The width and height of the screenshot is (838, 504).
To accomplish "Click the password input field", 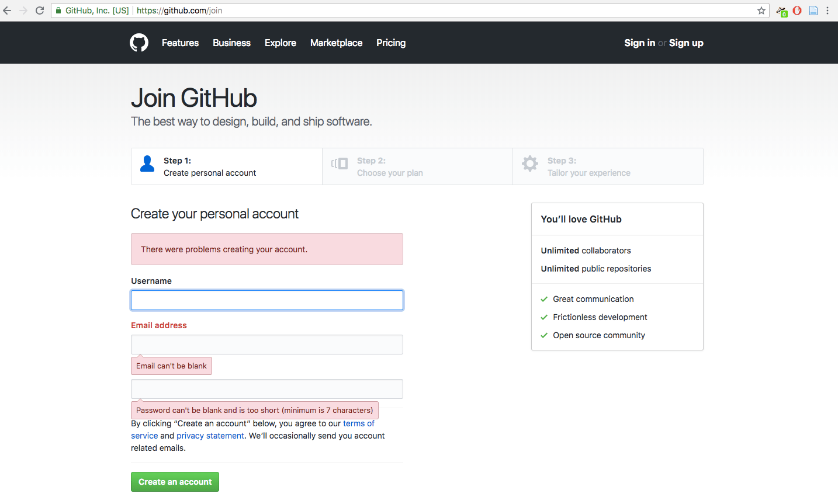I will click(267, 389).
